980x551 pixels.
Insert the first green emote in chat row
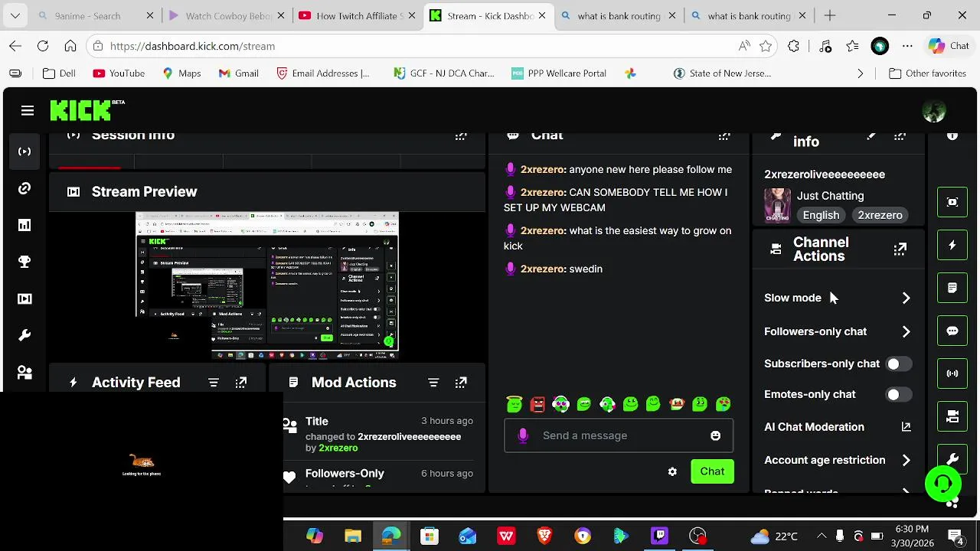(514, 404)
